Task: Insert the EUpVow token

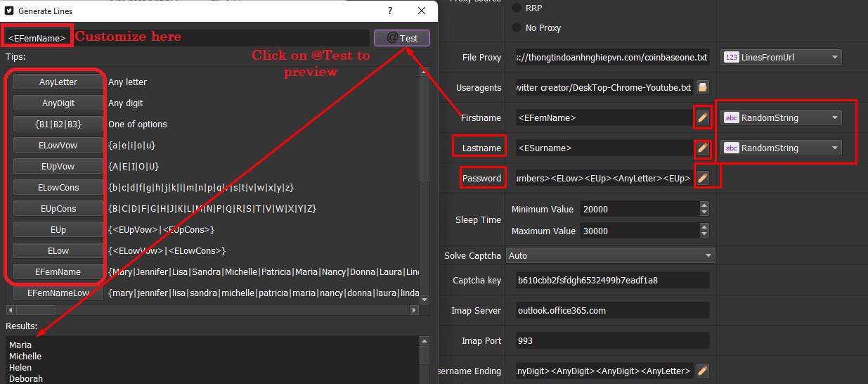Action: [x=58, y=167]
